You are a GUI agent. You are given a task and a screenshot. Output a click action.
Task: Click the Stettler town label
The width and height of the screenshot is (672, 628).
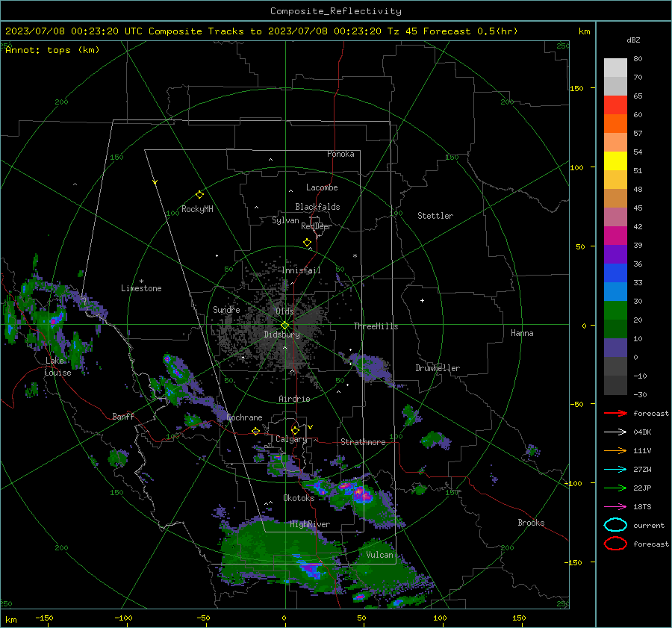pyautogui.click(x=435, y=216)
